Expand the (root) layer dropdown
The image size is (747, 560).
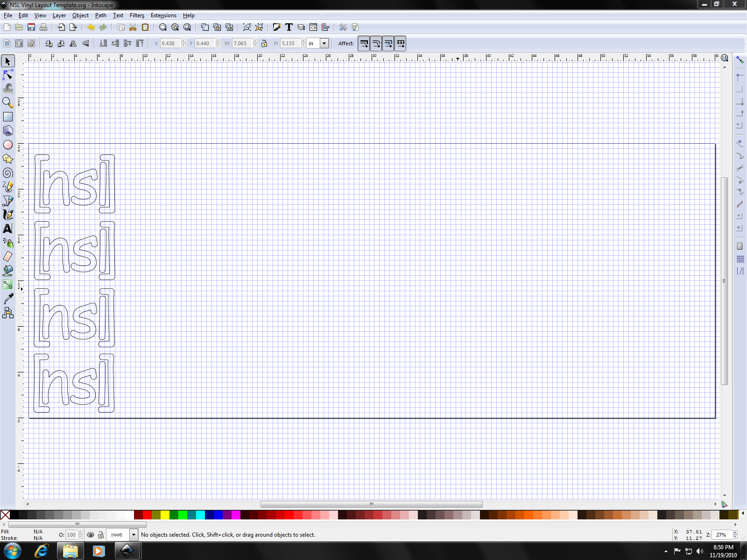point(134,535)
